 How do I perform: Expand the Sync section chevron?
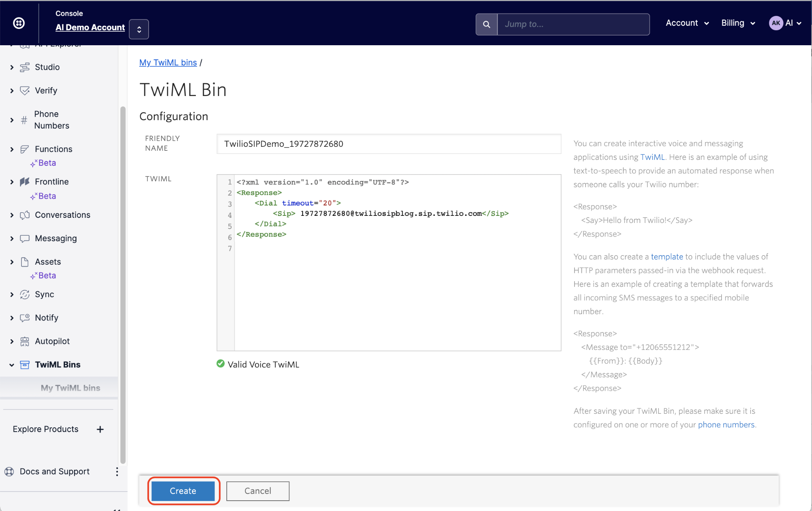12,295
